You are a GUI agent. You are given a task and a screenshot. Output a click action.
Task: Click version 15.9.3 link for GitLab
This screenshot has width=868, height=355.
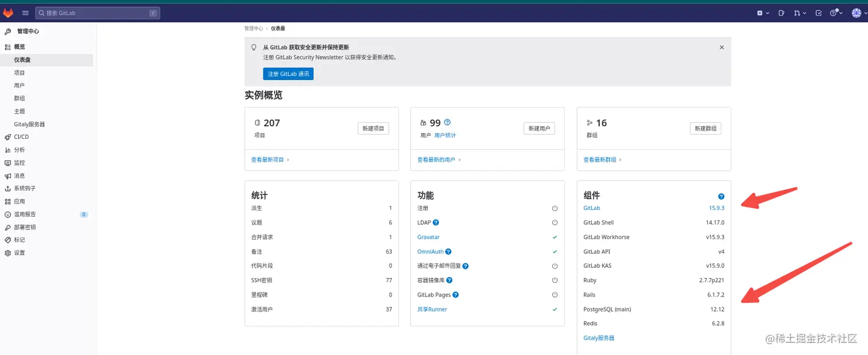[716, 208]
